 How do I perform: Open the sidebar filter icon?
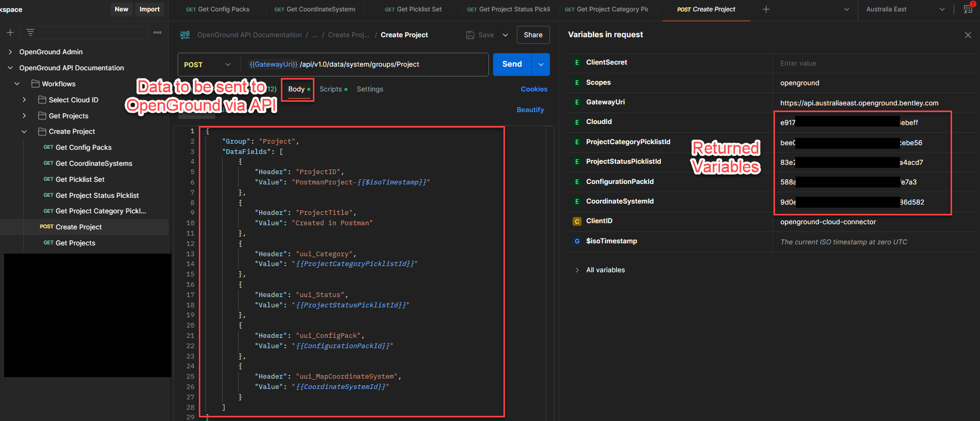[30, 33]
